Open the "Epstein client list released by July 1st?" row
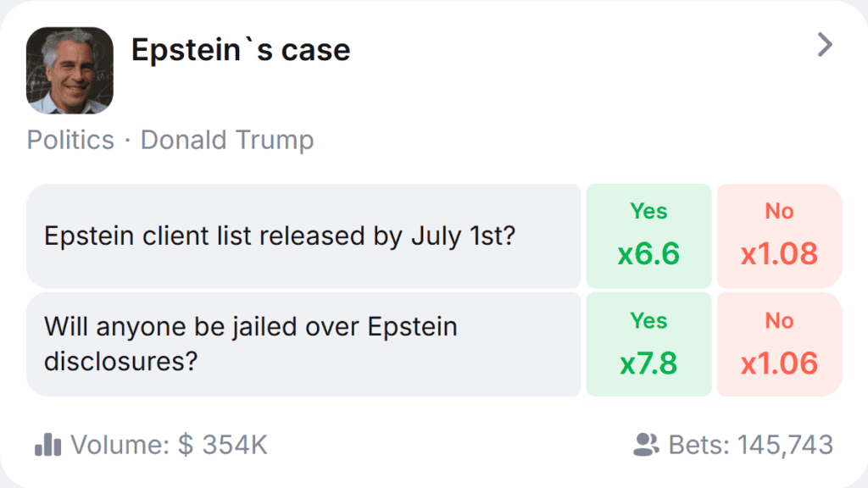 coord(279,236)
